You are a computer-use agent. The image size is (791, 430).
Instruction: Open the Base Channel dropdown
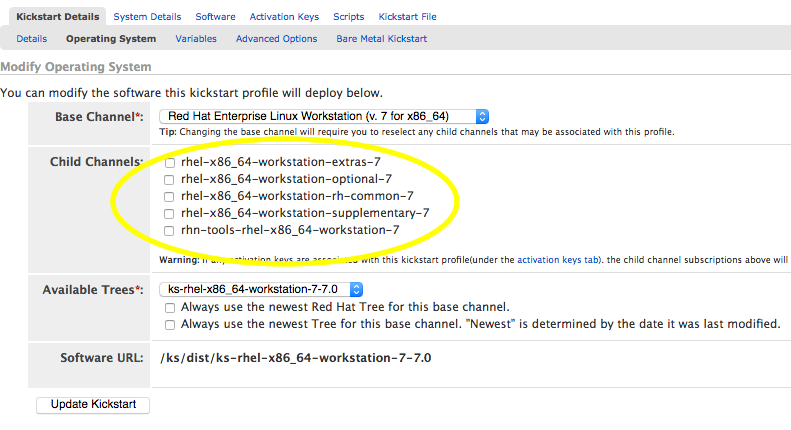(324, 117)
